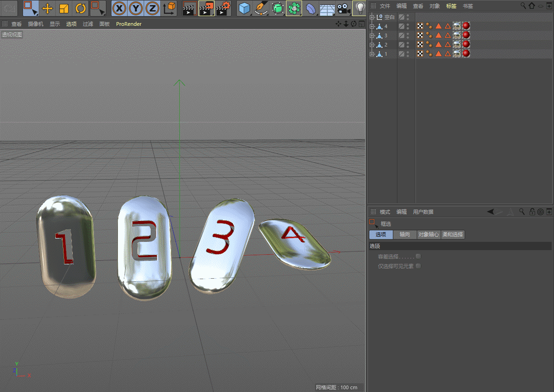This screenshot has width=554, height=392.
Task: Enable the 仅选择可见元素 checkbox
Action: (x=418, y=266)
